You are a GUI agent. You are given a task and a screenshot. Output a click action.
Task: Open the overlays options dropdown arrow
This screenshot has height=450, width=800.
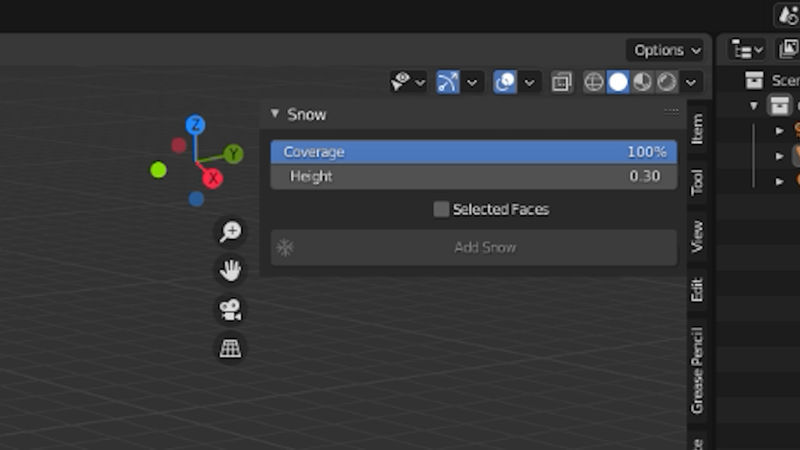click(x=530, y=82)
